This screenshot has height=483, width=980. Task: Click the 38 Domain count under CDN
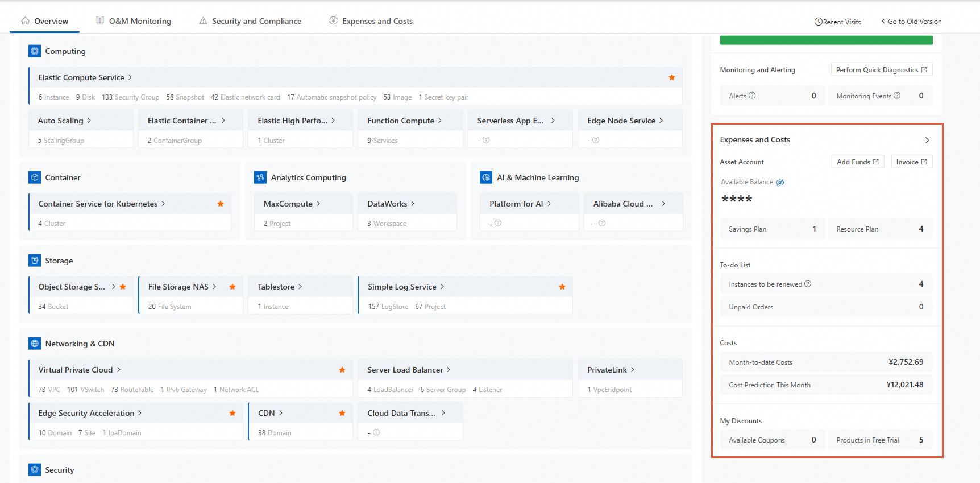point(275,433)
